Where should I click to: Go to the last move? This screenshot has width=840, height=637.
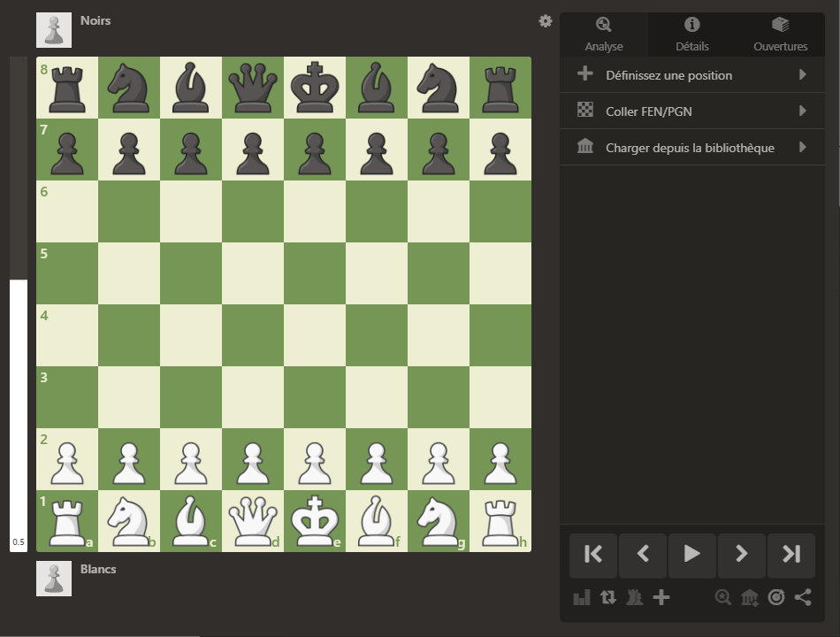click(x=791, y=555)
